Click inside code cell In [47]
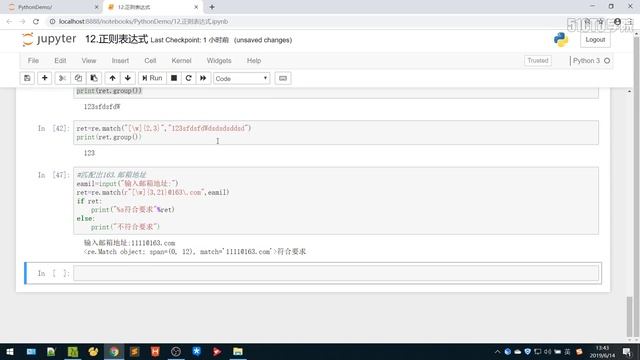640x360 pixels. 336,200
